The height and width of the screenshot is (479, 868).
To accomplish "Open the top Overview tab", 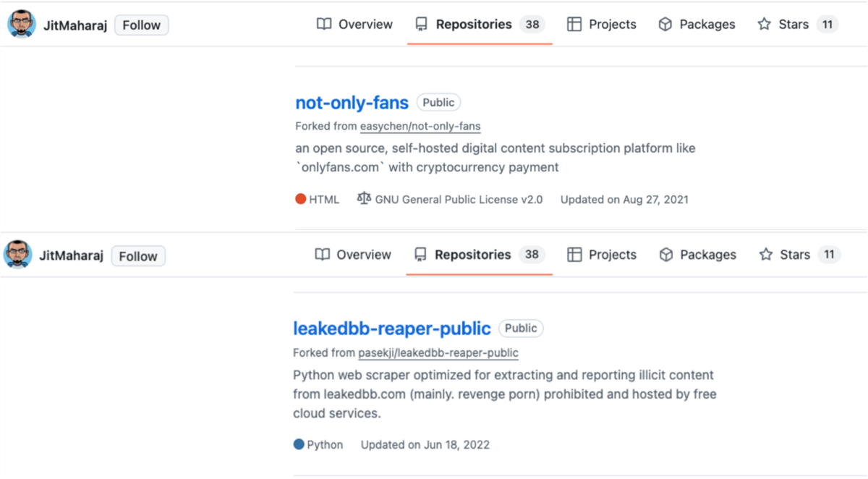I will [354, 25].
